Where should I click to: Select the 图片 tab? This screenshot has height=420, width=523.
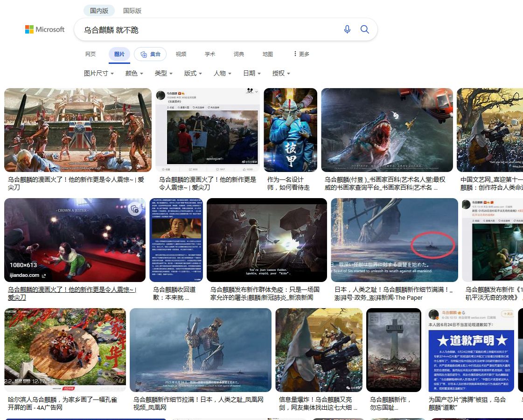pos(119,55)
